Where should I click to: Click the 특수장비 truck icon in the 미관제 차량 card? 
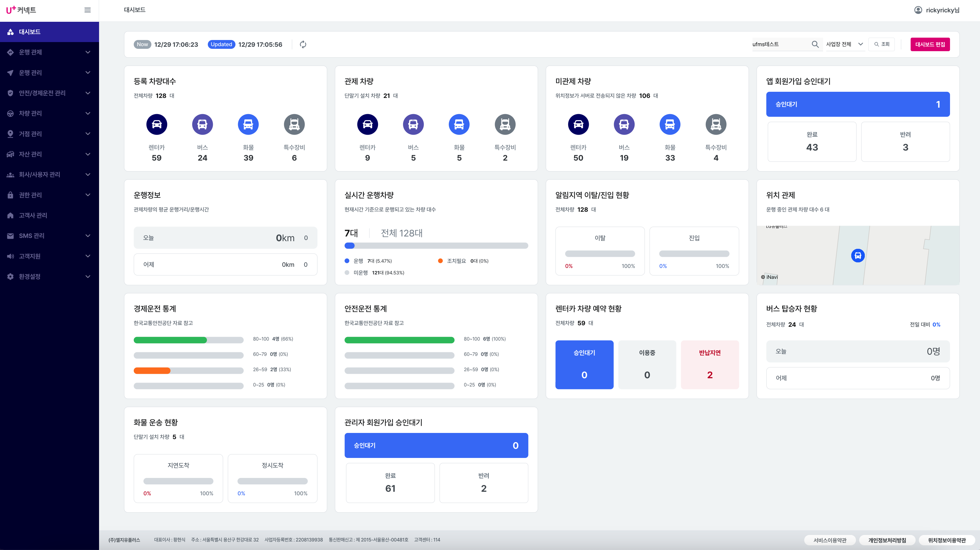715,124
